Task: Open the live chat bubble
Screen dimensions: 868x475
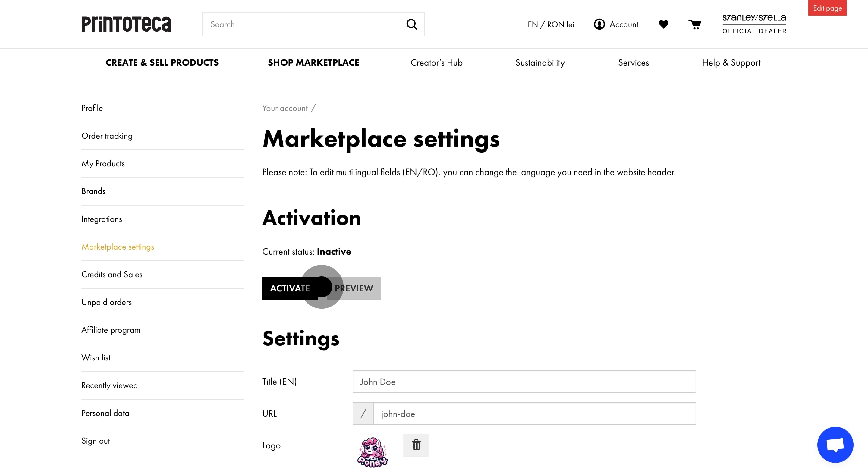Action: pos(835,445)
